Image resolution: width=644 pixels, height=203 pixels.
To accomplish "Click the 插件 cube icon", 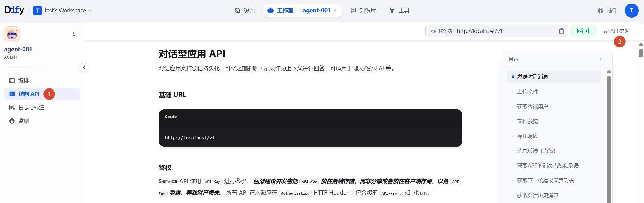I will (601, 11).
